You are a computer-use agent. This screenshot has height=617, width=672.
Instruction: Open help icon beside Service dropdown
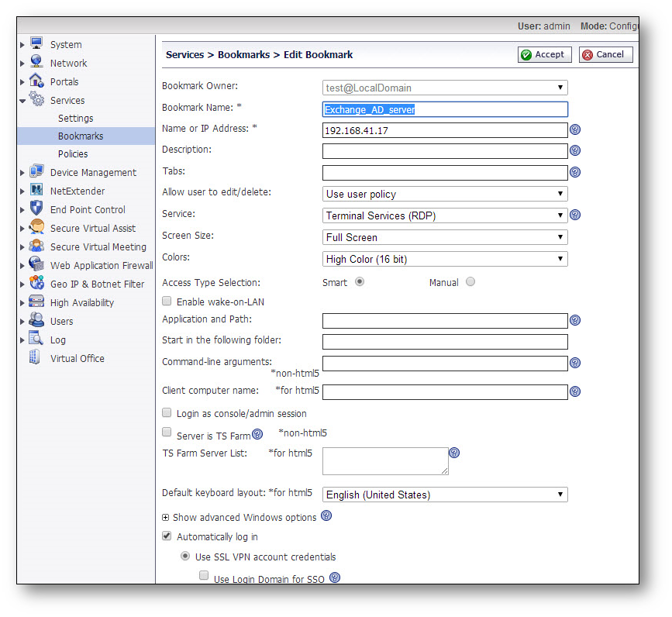[575, 215]
